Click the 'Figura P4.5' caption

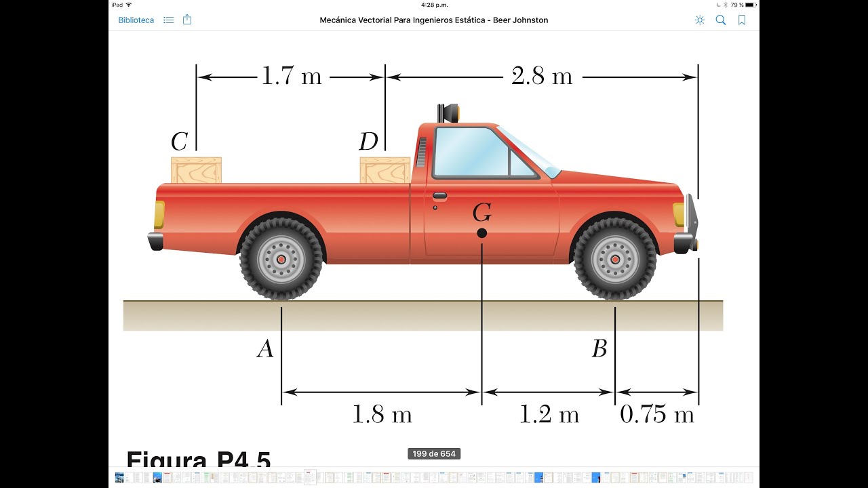(x=198, y=459)
